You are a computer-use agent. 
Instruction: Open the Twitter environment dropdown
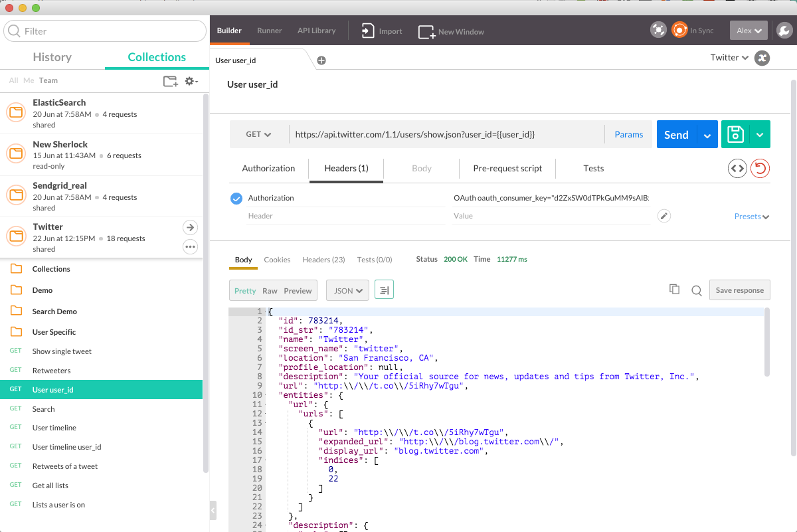coord(729,57)
